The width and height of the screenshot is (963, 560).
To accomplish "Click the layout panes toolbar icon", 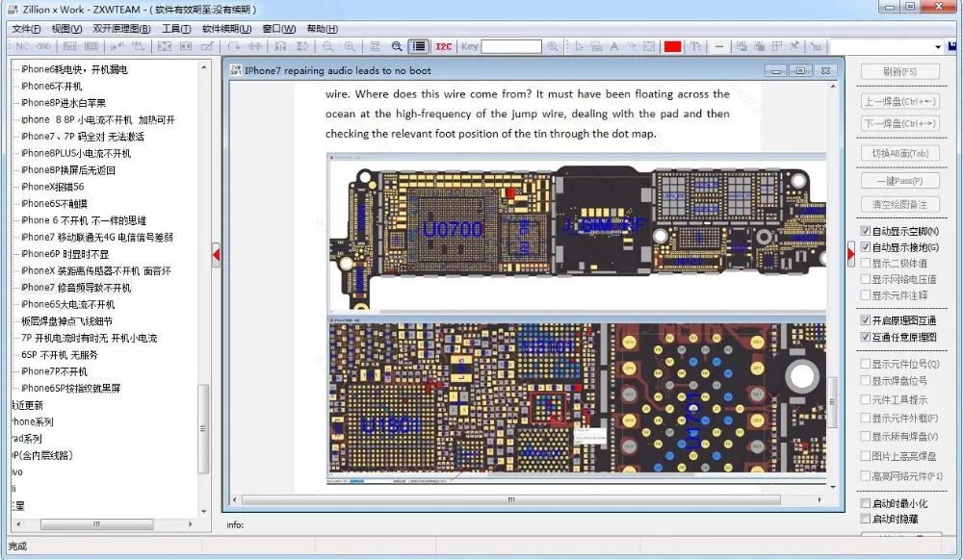I will click(x=777, y=46).
